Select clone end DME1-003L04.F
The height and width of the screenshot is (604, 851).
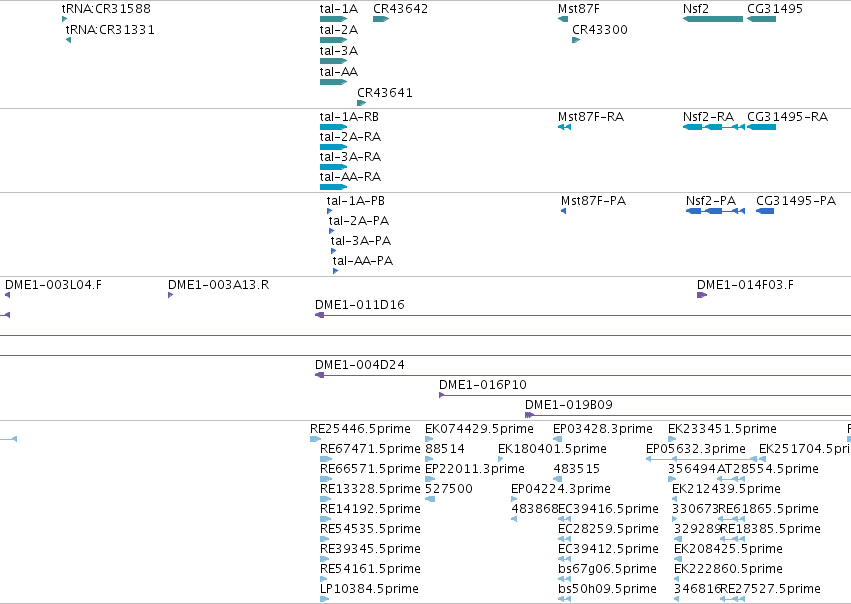[8, 295]
